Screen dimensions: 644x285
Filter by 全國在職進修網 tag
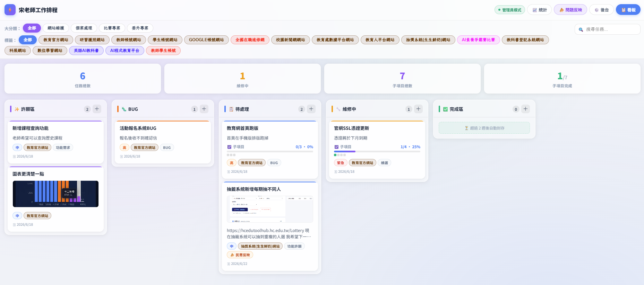click(x=250, y=40)
